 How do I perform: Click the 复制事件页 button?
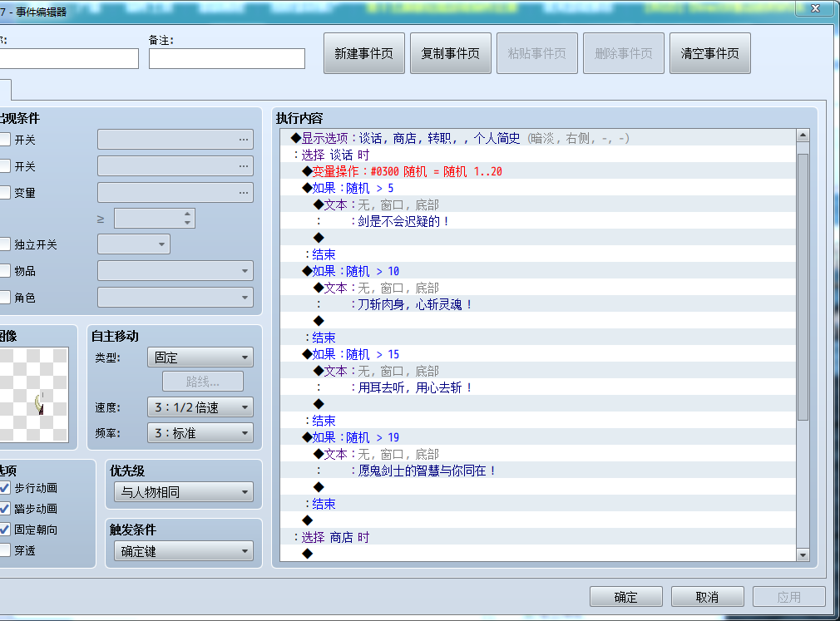click(451, 53)
